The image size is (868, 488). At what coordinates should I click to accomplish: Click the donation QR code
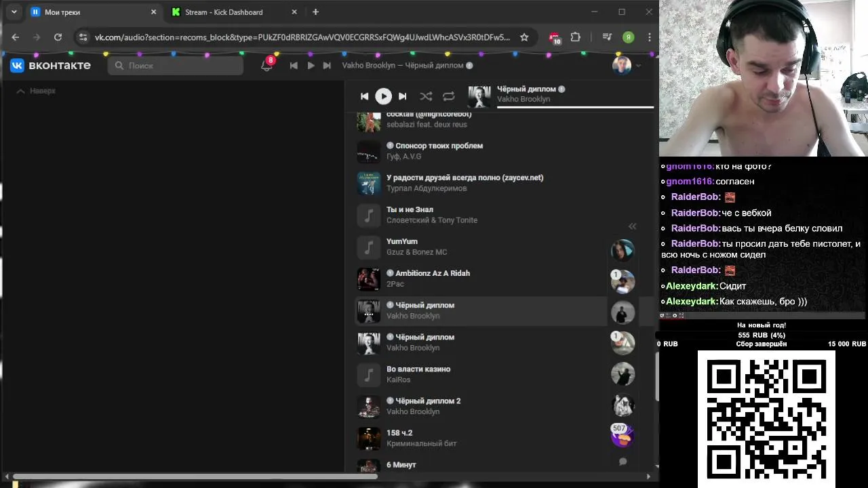tap(766, 418)
